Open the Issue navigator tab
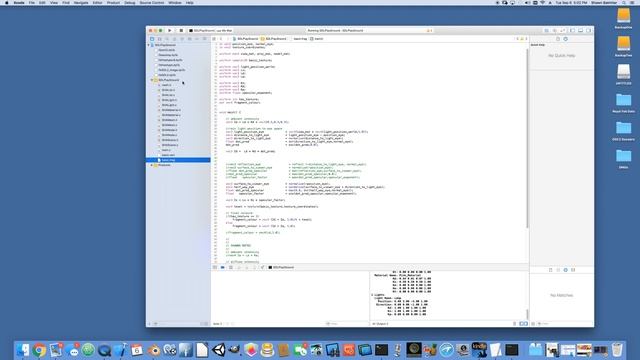 point(174,39)
